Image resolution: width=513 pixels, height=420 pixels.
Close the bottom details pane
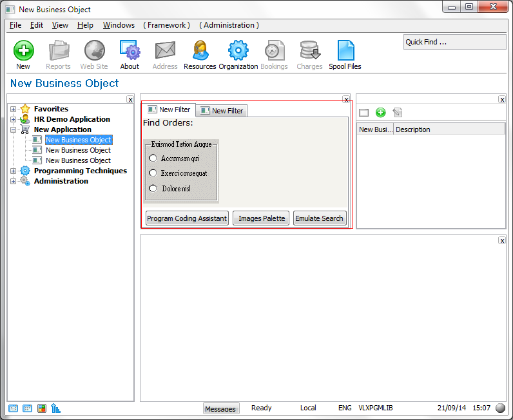(502, 241)
